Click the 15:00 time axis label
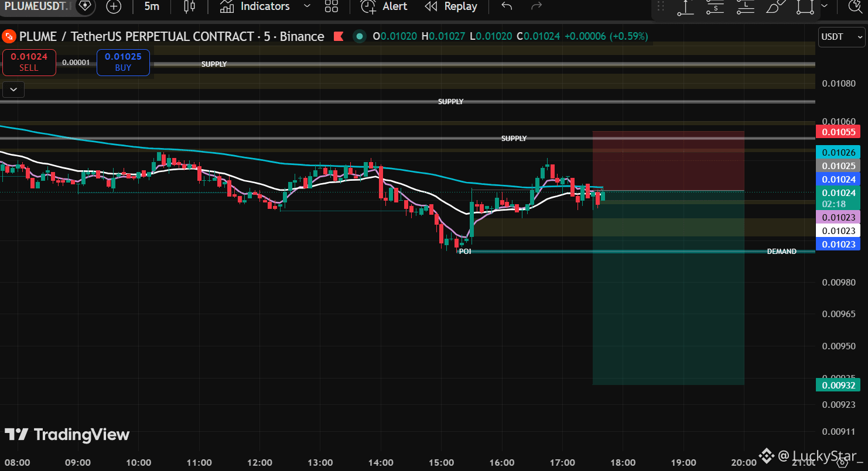The image size is (868, 471). click(x=441, y=462)
